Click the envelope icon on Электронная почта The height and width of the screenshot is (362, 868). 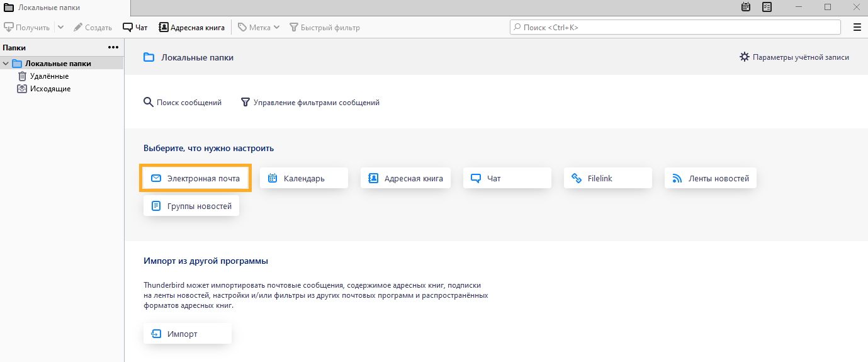pyautogui.click(x=156, y=178)
